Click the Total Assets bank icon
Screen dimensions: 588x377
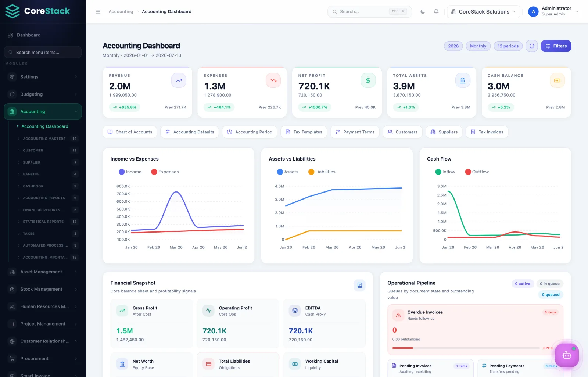coord(463,80)
